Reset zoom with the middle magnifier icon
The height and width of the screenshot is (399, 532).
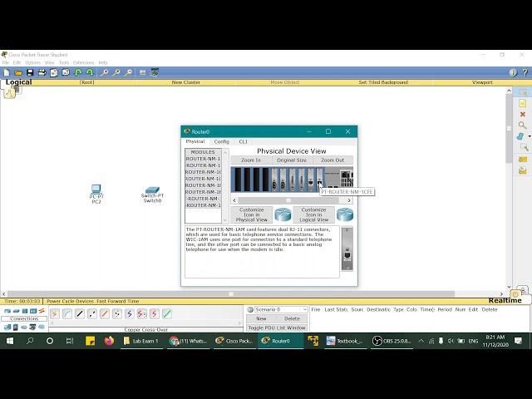(116, 72)
